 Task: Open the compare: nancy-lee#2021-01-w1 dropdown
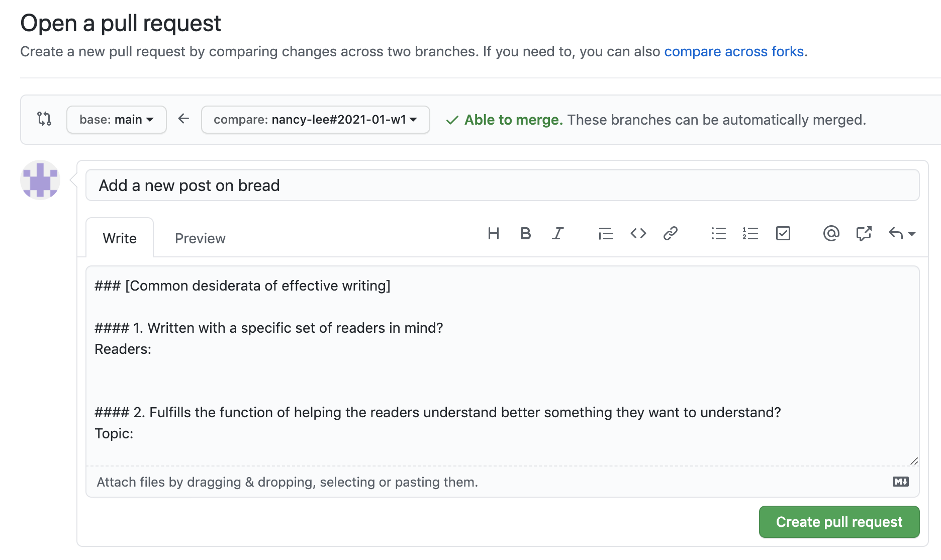pos(316,120)
